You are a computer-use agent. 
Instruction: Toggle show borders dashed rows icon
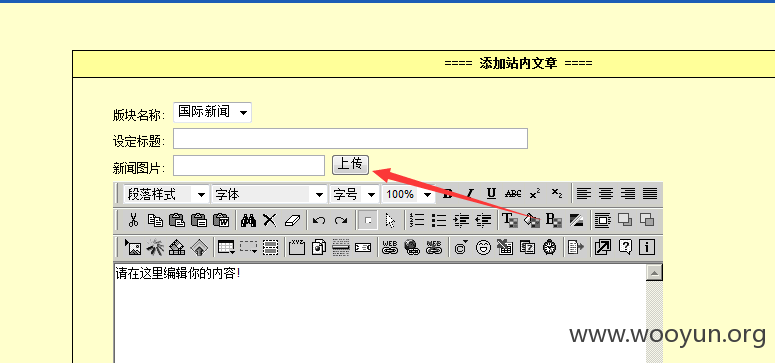point(270,247)
